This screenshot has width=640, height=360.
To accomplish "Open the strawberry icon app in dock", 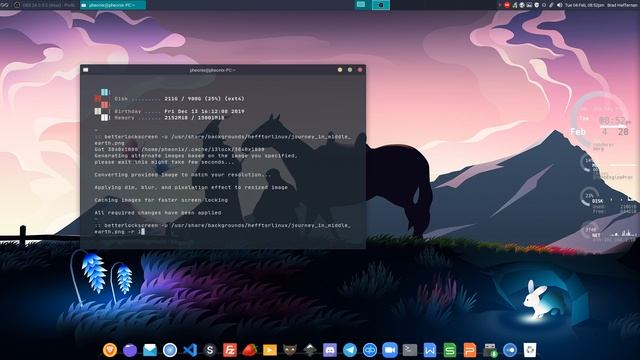I will coord(250,350).
